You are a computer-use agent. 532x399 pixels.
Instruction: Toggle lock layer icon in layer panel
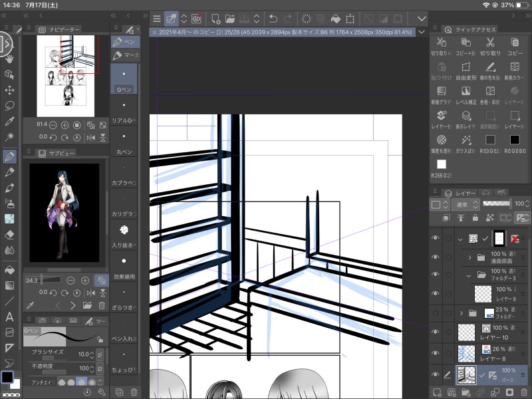[x=475, y=217]
